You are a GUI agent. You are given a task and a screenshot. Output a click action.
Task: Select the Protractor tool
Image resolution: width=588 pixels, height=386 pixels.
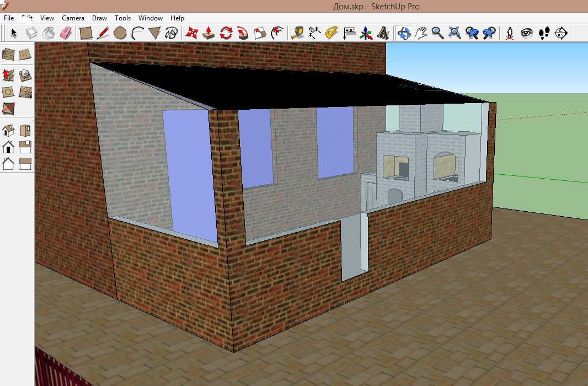332,33
